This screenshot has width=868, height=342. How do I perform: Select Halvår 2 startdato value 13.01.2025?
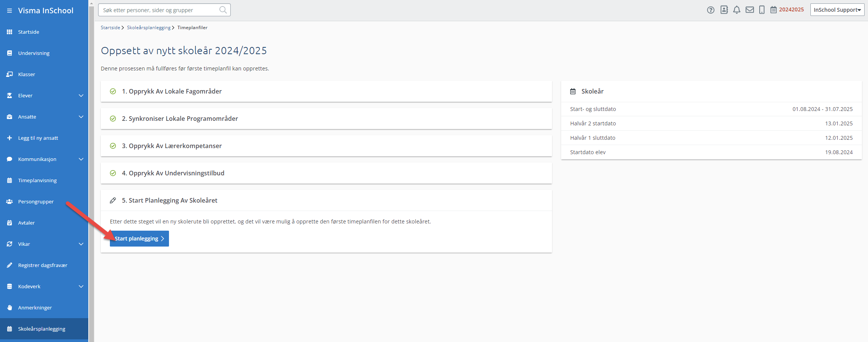pyautogui.click(x=839, y=123)
